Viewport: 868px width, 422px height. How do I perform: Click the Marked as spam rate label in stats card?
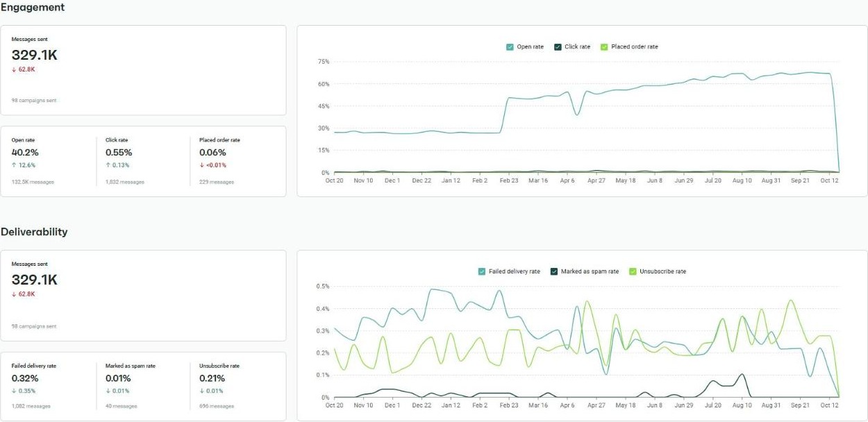131,366
